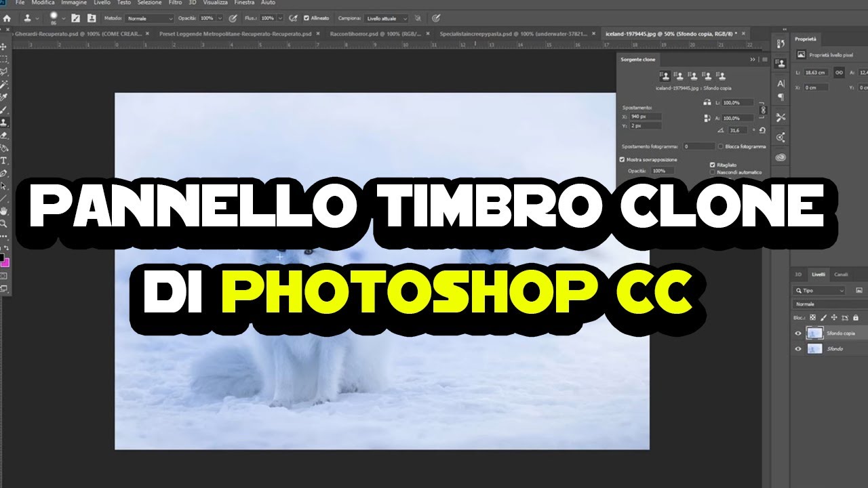The width and height of the screenshot is (868, 488).
Task: Select the Magic Wand tool
Action: [4, 85]
